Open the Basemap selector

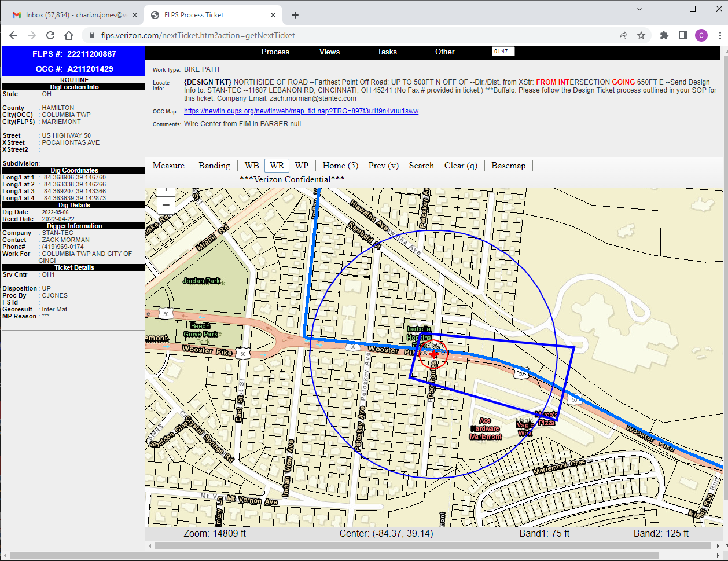click(x=508, y=166)
